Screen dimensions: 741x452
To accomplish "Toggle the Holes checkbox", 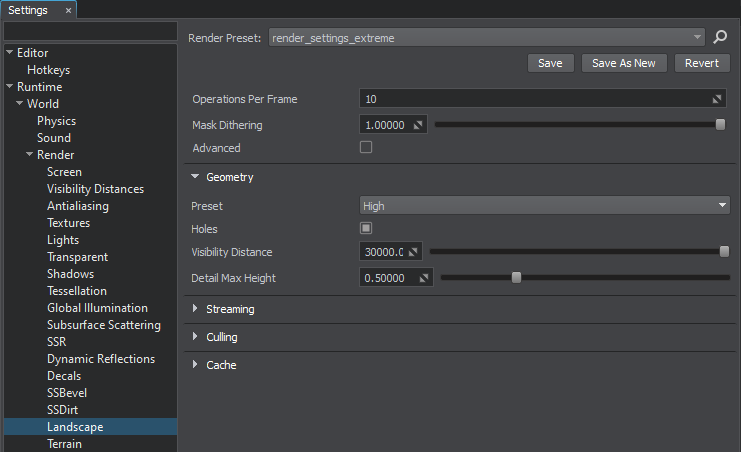I will pyautogui.click(x=366, y=229).
